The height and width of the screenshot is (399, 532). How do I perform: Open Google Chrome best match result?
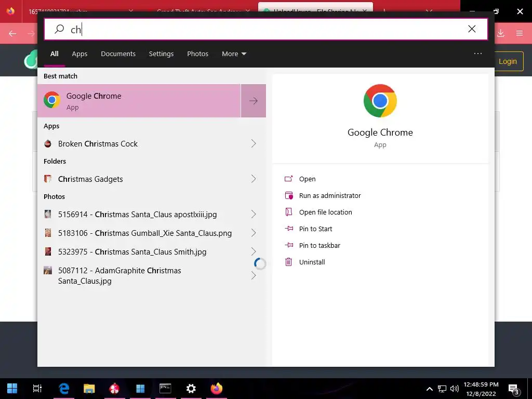(139, 101)
